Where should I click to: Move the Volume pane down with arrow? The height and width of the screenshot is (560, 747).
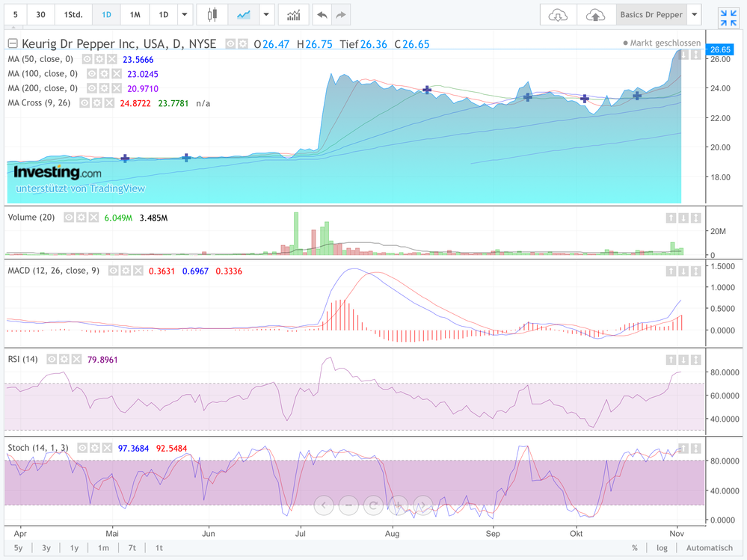tap(683, 218)
